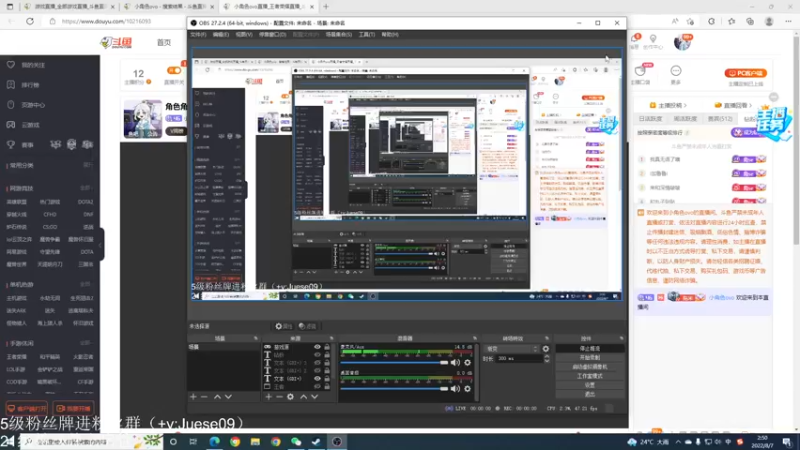Add a new scene in OBS
This screenshot has height=450, width=800.
[193, 396]
